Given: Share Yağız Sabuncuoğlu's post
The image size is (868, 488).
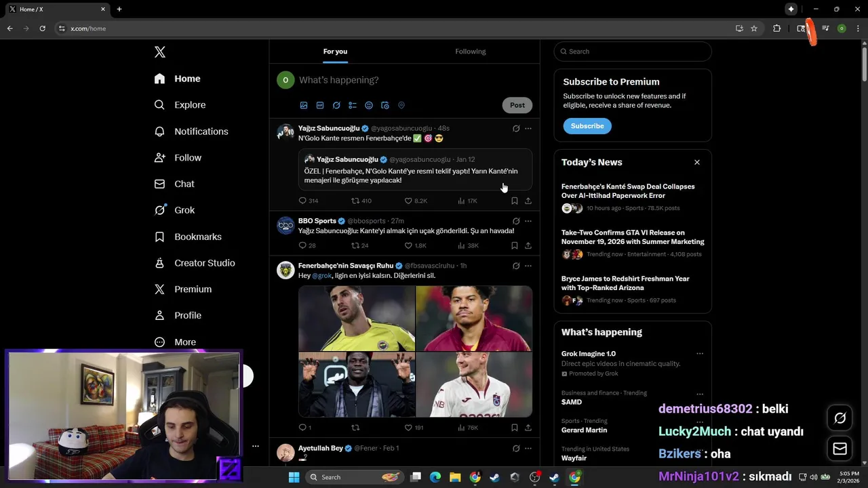Looking at the screenshot, I should pos(528,201).
